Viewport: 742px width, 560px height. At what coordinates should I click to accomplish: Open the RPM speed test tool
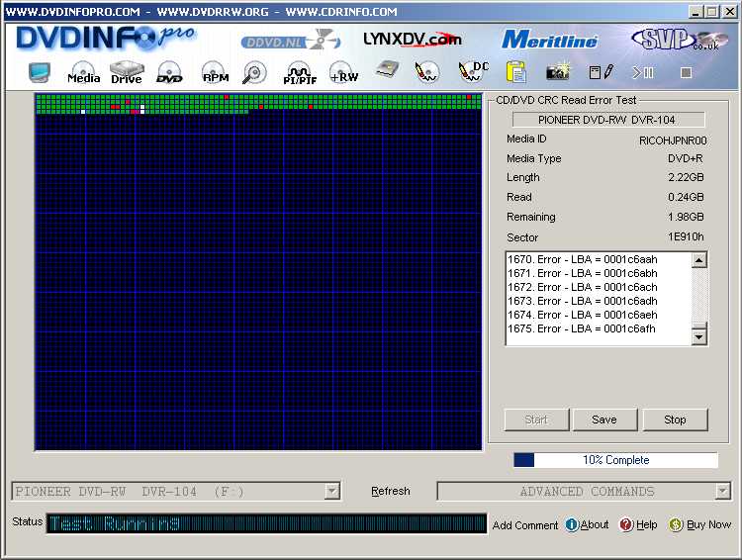[x=216, y=73]
